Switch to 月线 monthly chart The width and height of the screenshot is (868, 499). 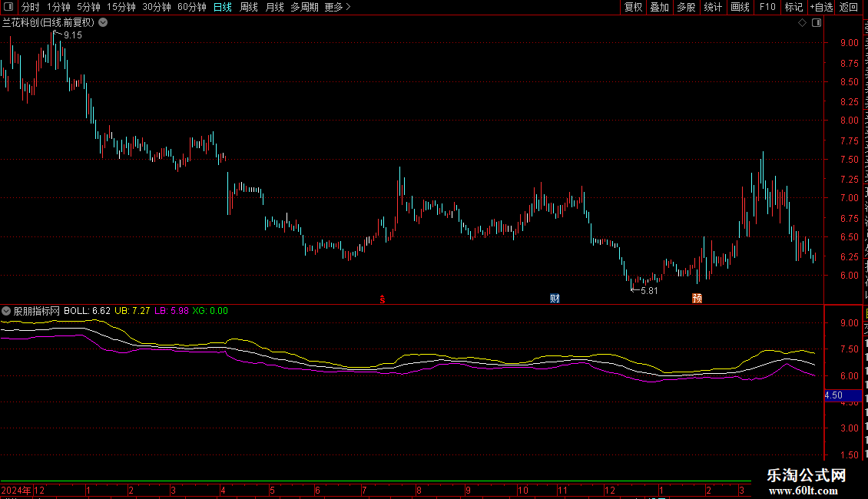[274, 7]
